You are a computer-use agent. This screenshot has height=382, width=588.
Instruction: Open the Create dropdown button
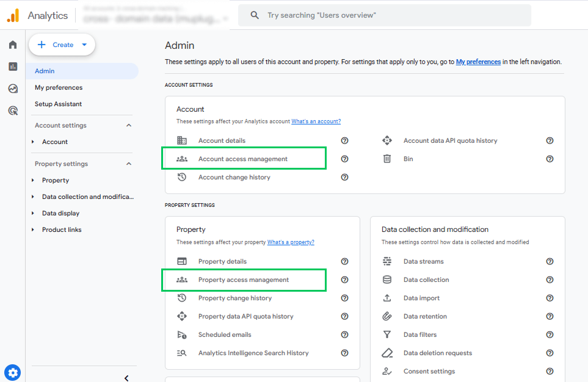[62, 45]
